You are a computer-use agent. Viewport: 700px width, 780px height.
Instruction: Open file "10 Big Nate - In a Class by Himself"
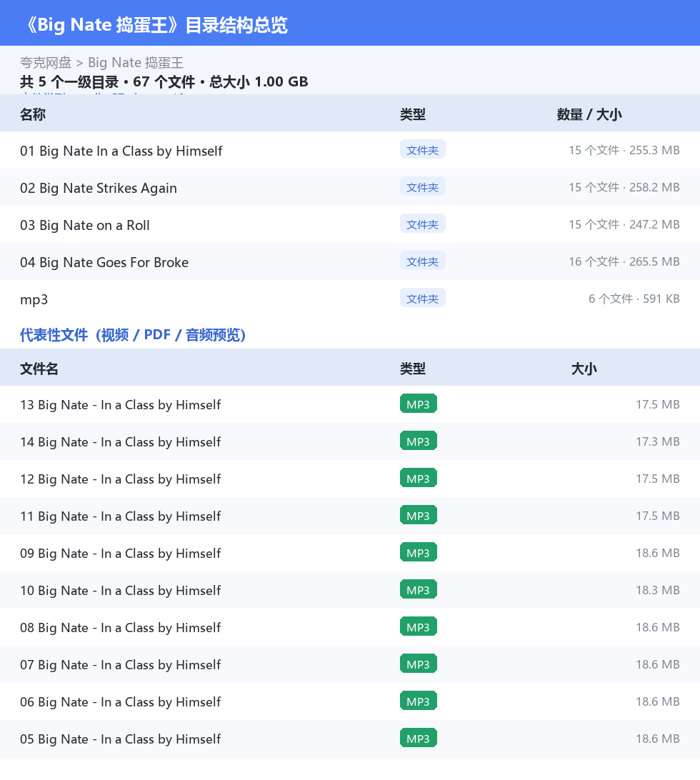[120, 591]
